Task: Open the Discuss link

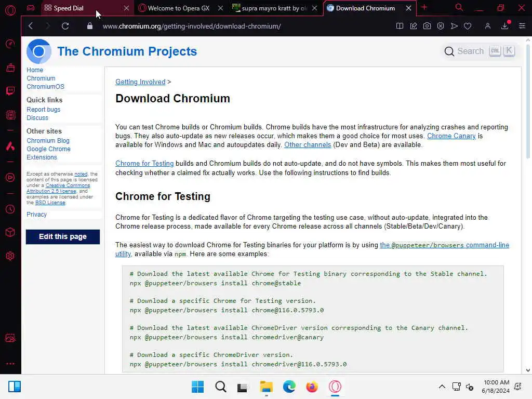Action: 37,118
